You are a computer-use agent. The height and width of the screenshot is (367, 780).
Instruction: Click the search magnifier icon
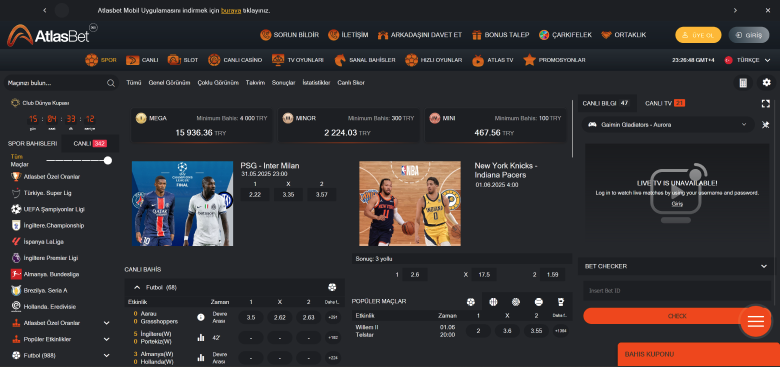tap(111, 83)
